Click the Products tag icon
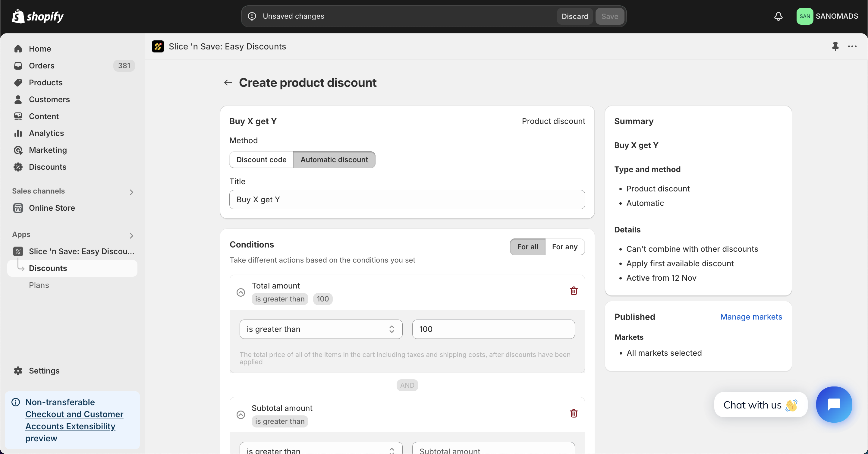 pos(18,83)
